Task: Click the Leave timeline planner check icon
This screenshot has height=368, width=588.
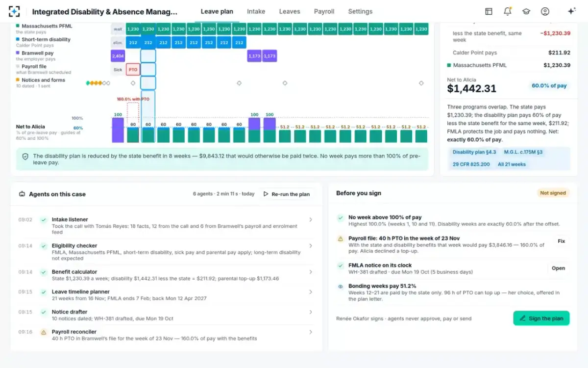Action: [x=44, y=292]
